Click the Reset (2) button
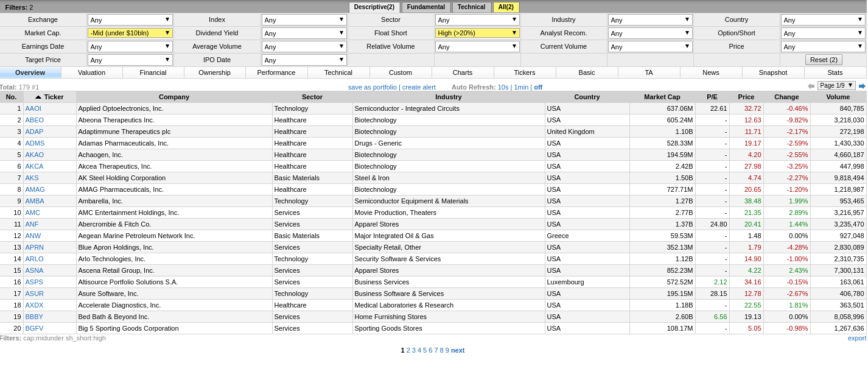The image size is (868, 380). [x=824, y=60]
